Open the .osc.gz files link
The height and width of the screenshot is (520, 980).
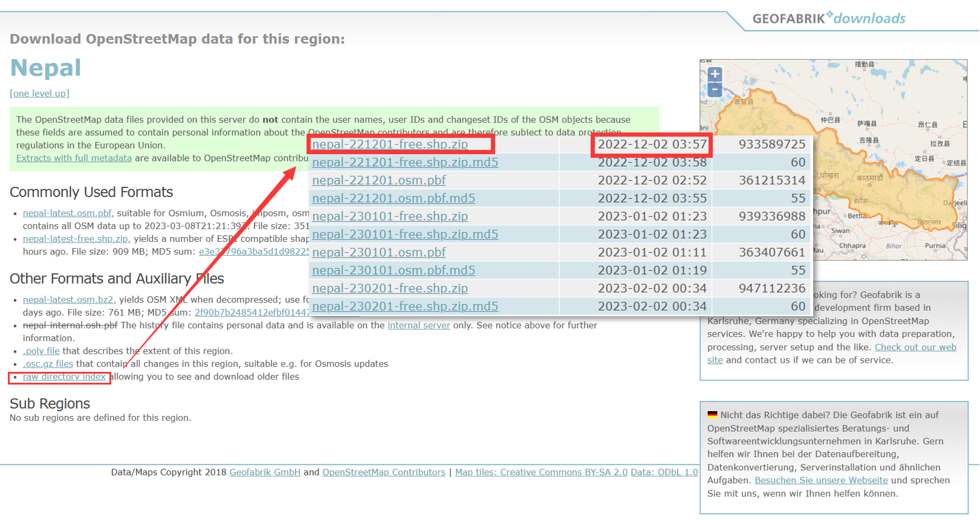[48, 363]
